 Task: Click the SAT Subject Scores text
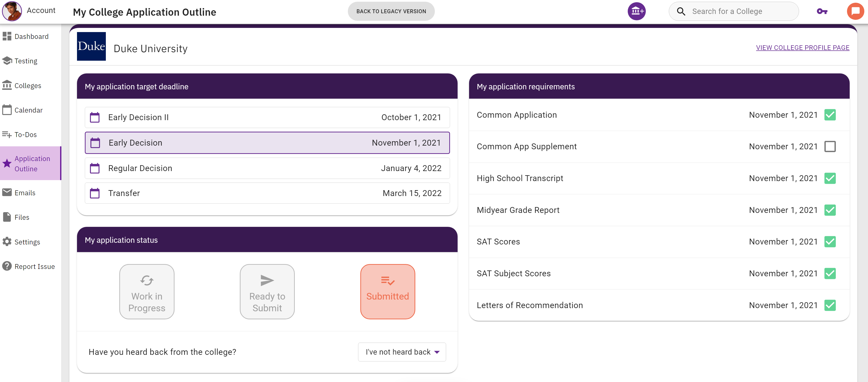click(x=514, y=273)
